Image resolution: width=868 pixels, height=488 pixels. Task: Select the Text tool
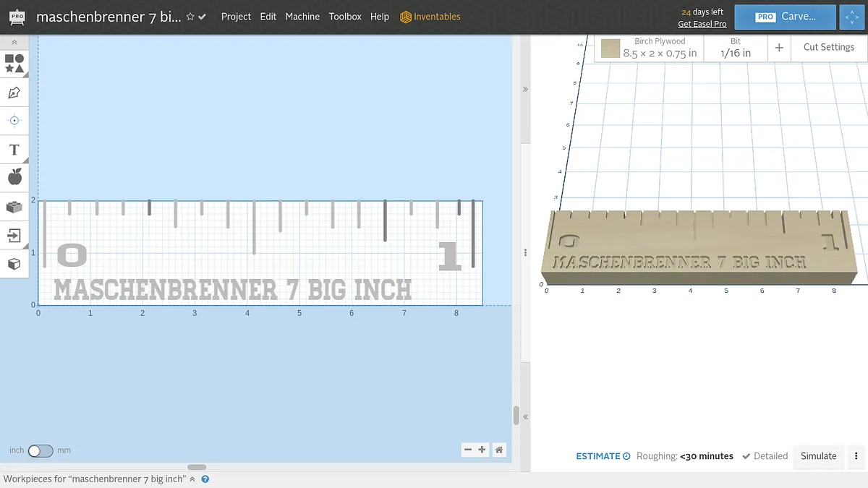(x=14, y=150)
